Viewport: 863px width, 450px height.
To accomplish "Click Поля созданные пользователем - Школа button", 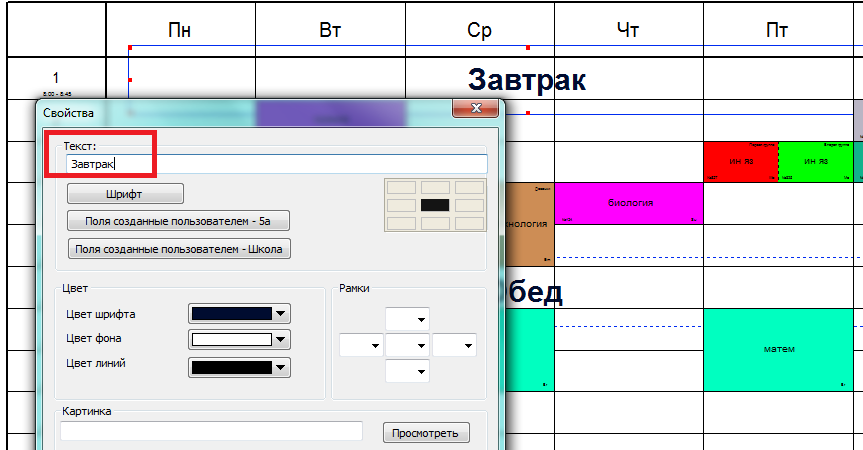I will click(x=179, y=248).
